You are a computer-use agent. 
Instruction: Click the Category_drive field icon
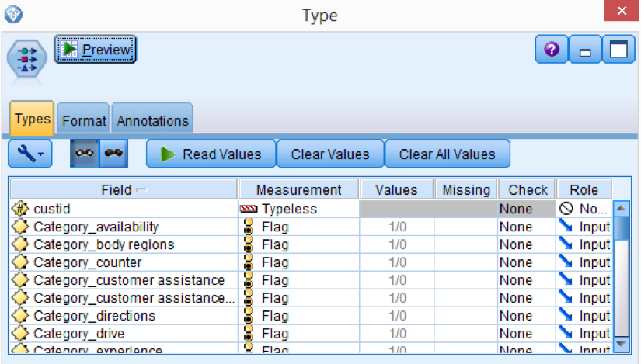(x=20, y=334)
